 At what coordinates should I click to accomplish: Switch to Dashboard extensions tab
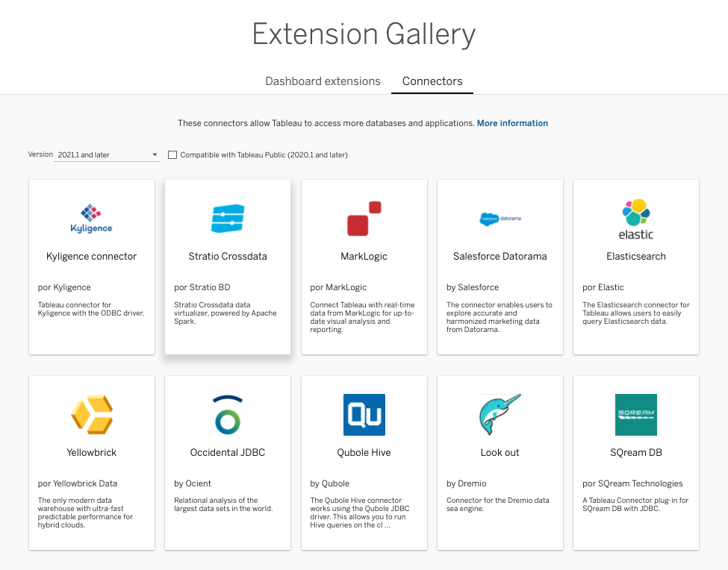[323, 81]
